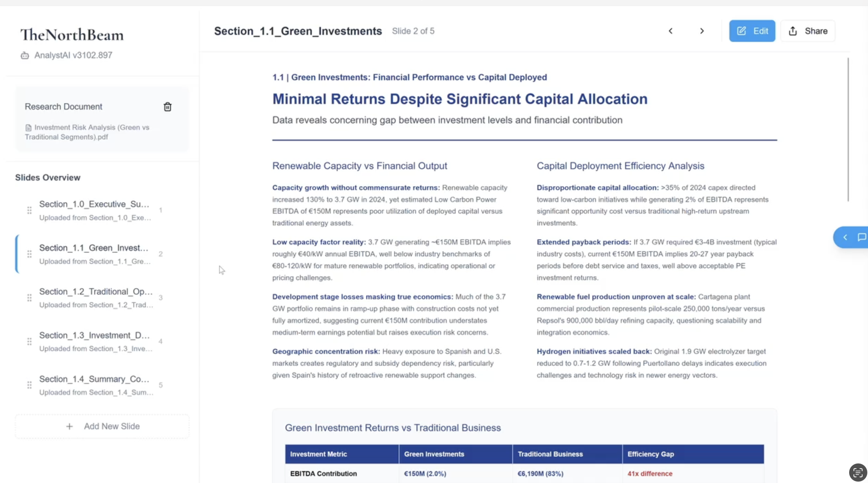Click the round assistant icon at bottom right

[858, 473]
